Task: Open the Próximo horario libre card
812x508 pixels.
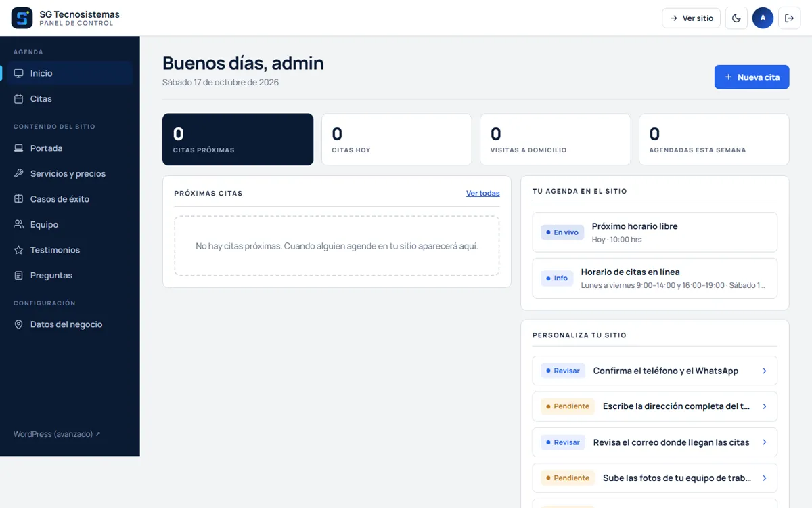Action: click(655, 232)
